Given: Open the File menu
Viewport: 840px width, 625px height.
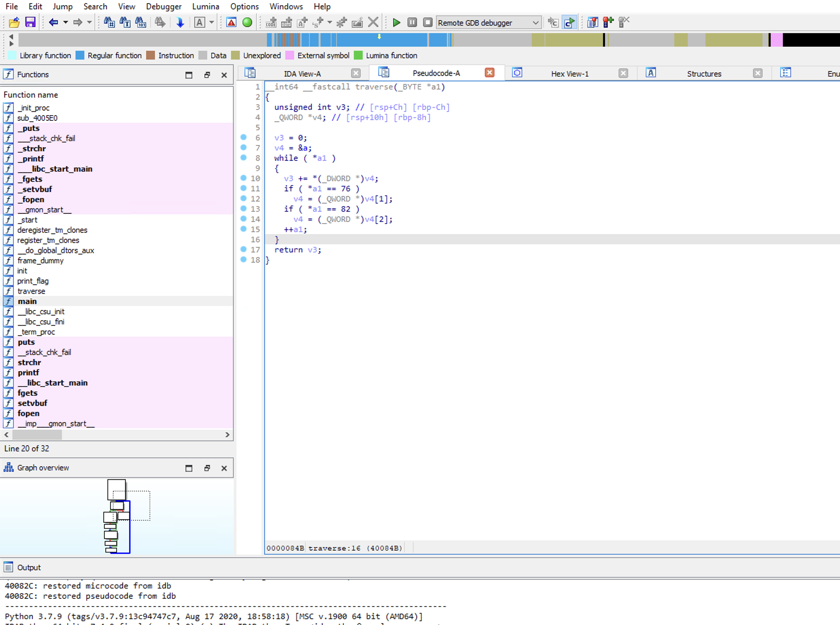Looking at the screenshot, I should (x=12, y=6).
